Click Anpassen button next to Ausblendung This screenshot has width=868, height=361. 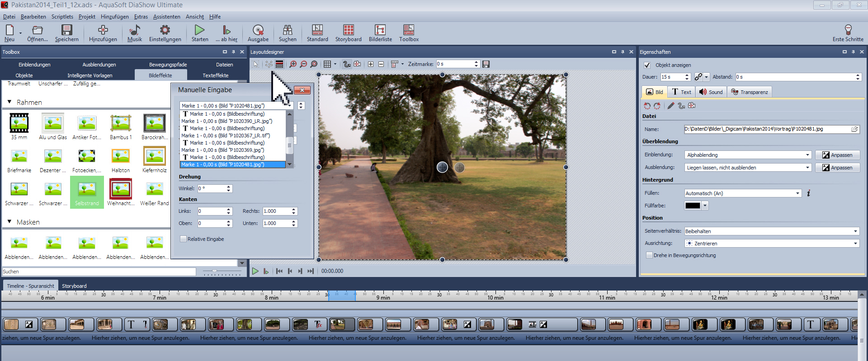pos(837,168)
